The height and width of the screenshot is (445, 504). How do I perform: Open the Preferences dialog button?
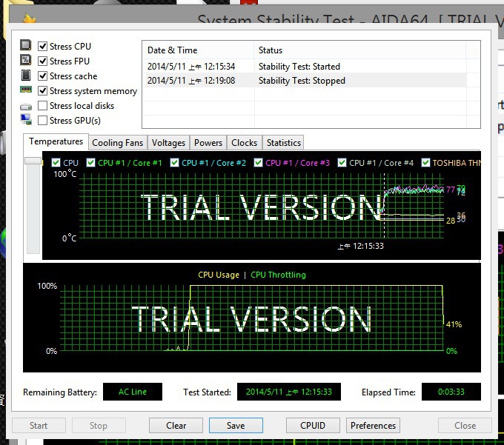click(x=373, y=426)
